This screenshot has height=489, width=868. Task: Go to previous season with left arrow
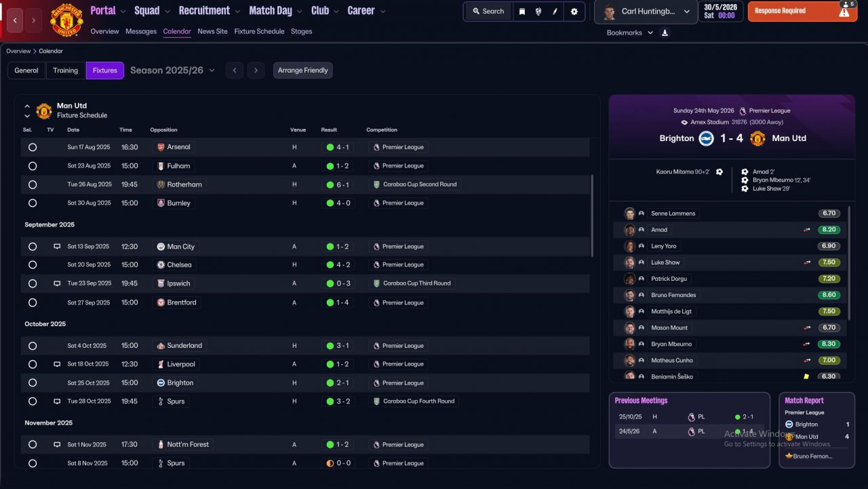tap(235, 71)
